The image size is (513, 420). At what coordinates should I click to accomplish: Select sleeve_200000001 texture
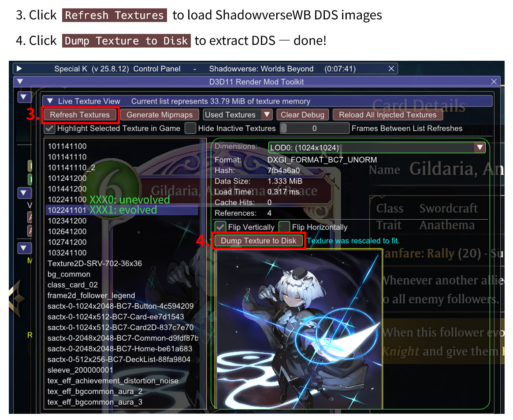[x=80, y=370]
